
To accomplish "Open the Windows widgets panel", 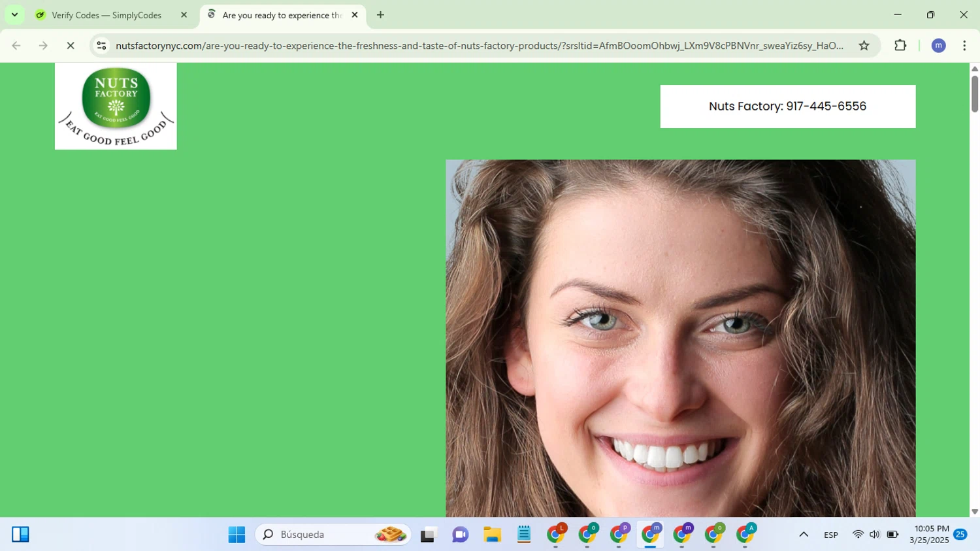I will [20, 535].
